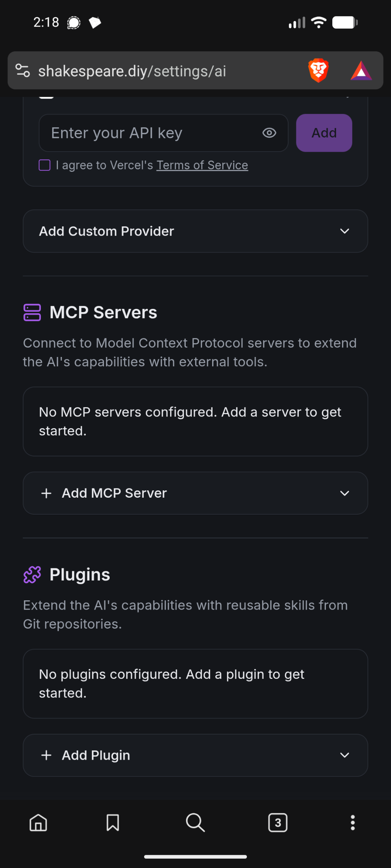
Task: Open the three-dot browser menu
Action: tap(353, 822)
